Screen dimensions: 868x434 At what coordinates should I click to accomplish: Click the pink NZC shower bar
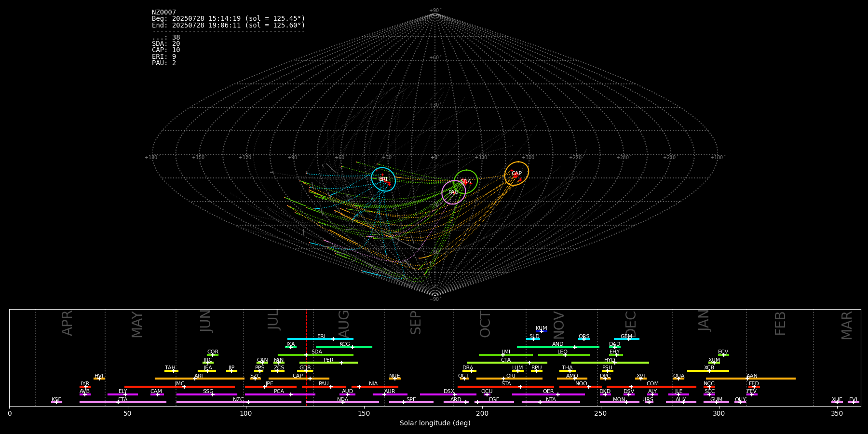pos(239,402)
